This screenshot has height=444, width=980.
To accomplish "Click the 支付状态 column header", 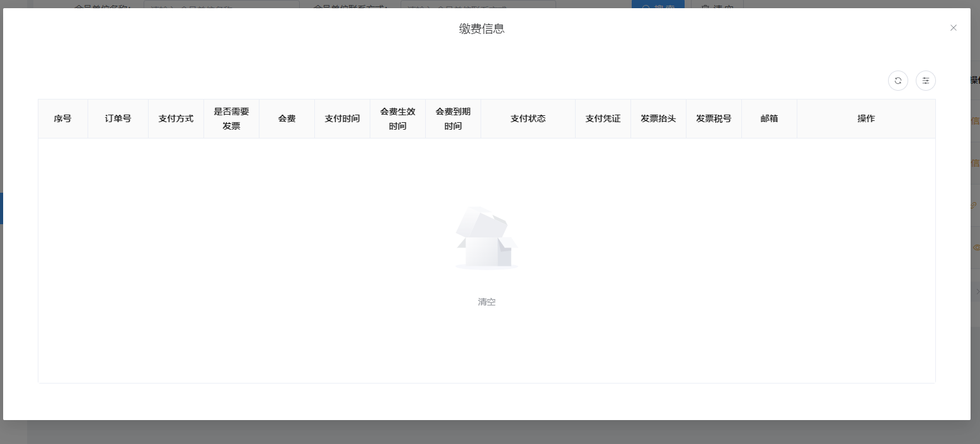I will (x=528, y=118).
